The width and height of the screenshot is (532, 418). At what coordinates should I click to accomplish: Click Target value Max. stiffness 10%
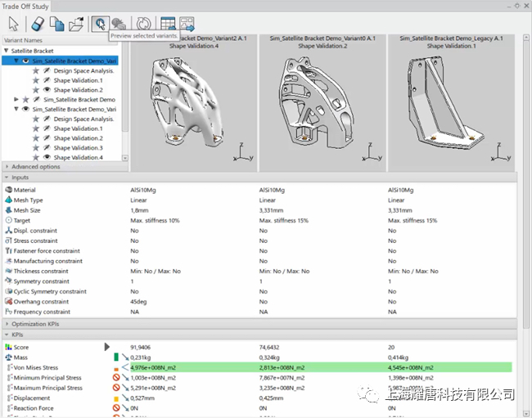click(155, 220)
